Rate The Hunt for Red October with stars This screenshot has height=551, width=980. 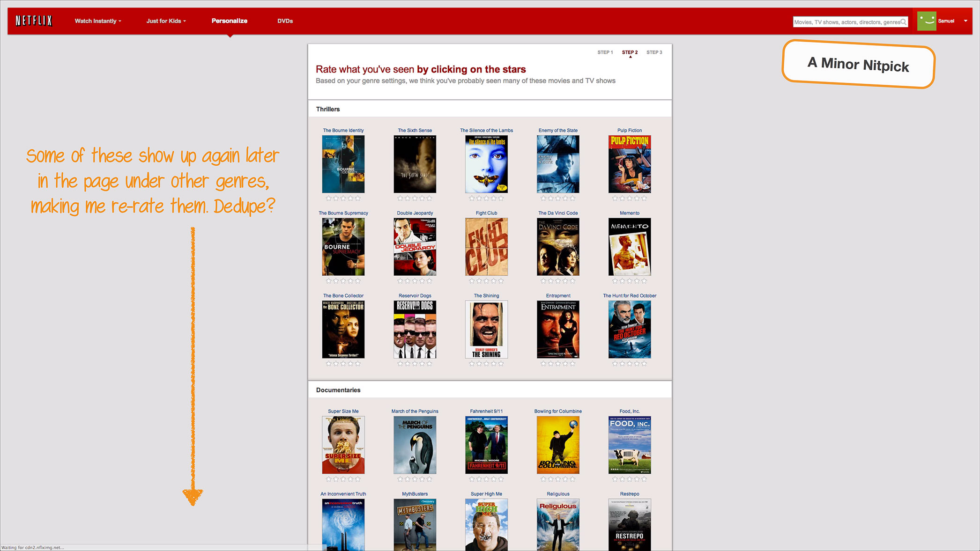[630, 364]
